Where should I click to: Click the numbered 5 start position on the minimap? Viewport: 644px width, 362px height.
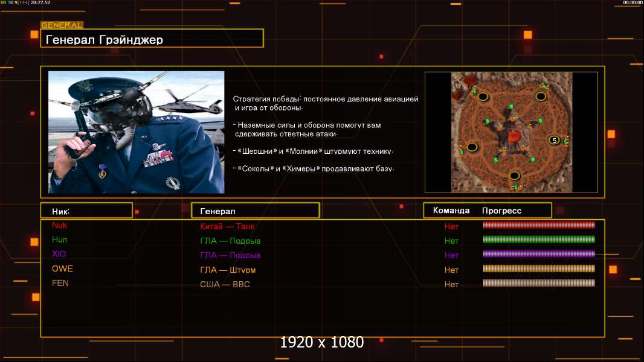(x=554, y=140)
